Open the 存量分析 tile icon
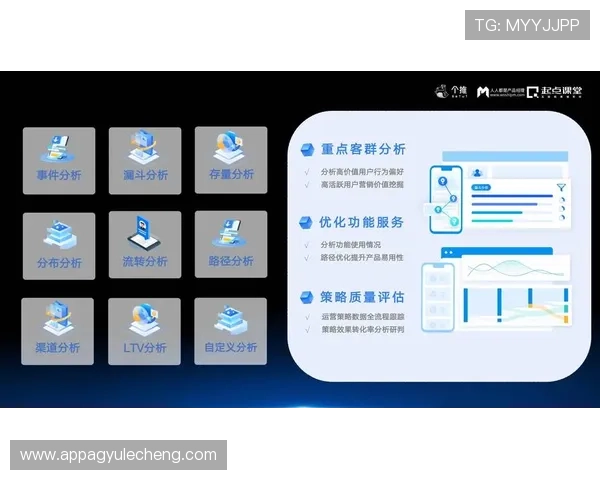The width and height of the screenshot is (600, 480). point(230,150)
